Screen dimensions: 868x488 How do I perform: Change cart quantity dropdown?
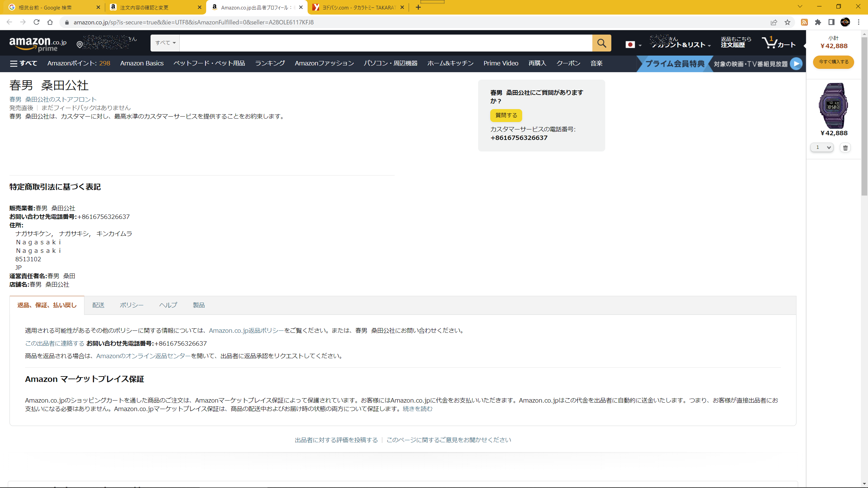tap(822, 147)
